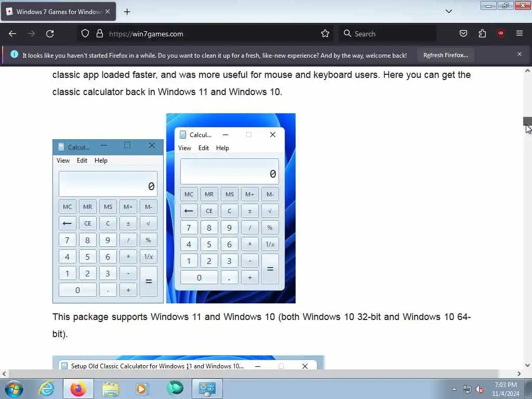This screenshot has width=532, height=399.
Task: Open the Save to Pocket button
Action: click(463, 33)
